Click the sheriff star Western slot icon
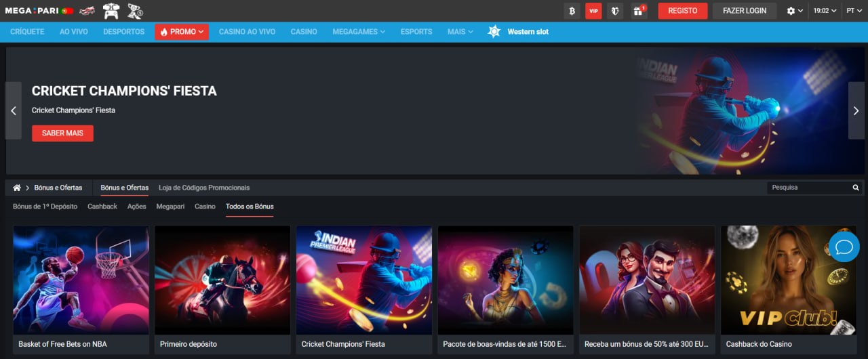 point(494,32)
